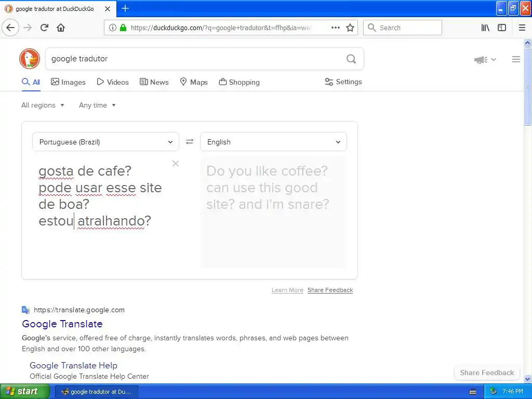Screen dimensions: 532x399
Task: Click the translation source text area
Action: [x=105, y=214]
